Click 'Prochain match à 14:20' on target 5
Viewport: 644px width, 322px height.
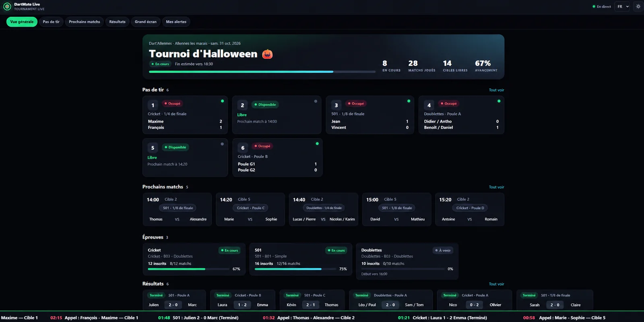point(167,164)
